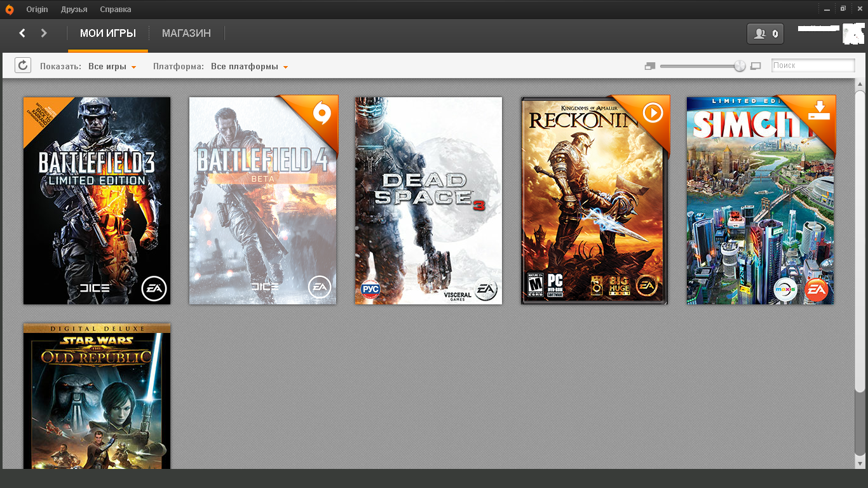Switch to the МОИ ИГРЫ tab
Screen dimensions: 868x488
(108, 34)
